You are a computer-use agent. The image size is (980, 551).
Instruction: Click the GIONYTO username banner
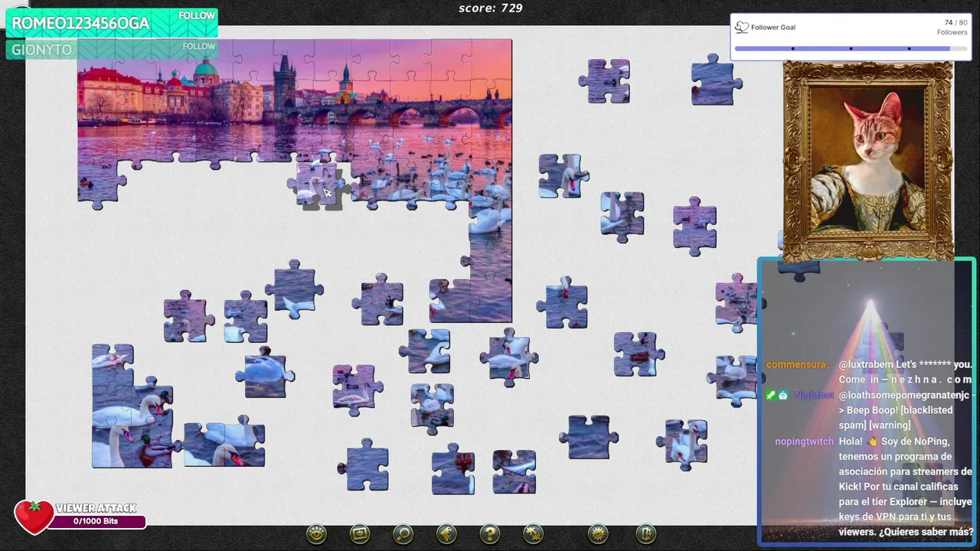coord(112,50)
